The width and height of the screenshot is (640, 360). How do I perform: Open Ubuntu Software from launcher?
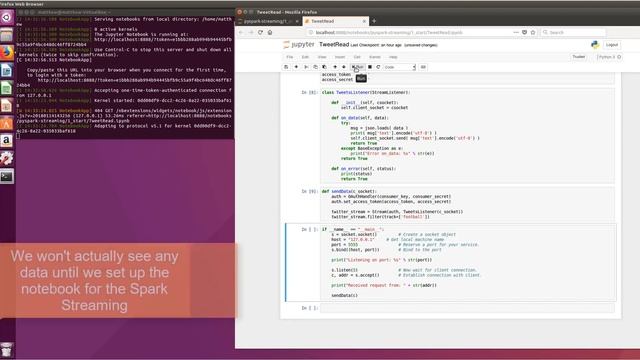coord(7,123)
